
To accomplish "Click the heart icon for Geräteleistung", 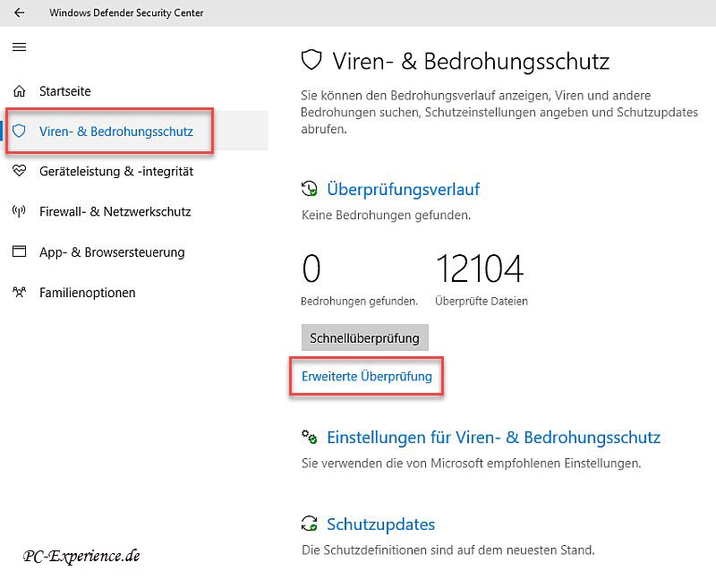I will tap(19, 171).
